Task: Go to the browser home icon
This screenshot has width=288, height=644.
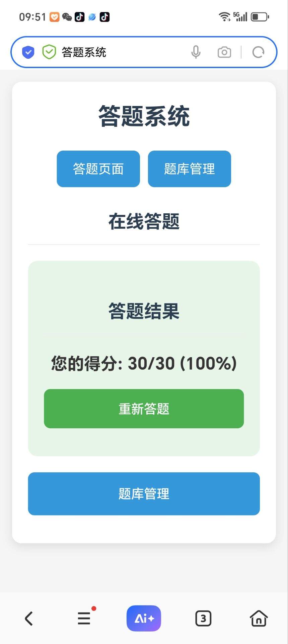Action: 259,618
